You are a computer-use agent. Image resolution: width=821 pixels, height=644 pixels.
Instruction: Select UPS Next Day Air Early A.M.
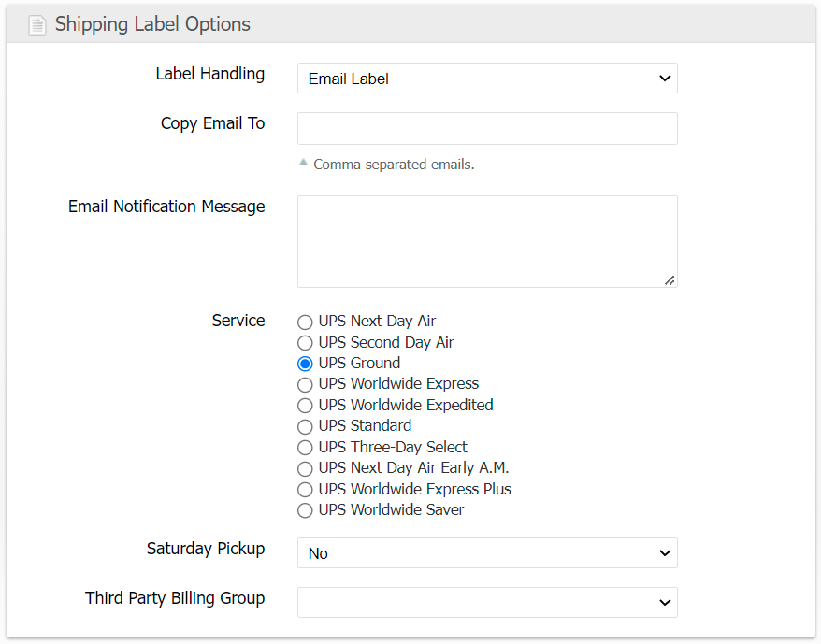pos(305,468)
